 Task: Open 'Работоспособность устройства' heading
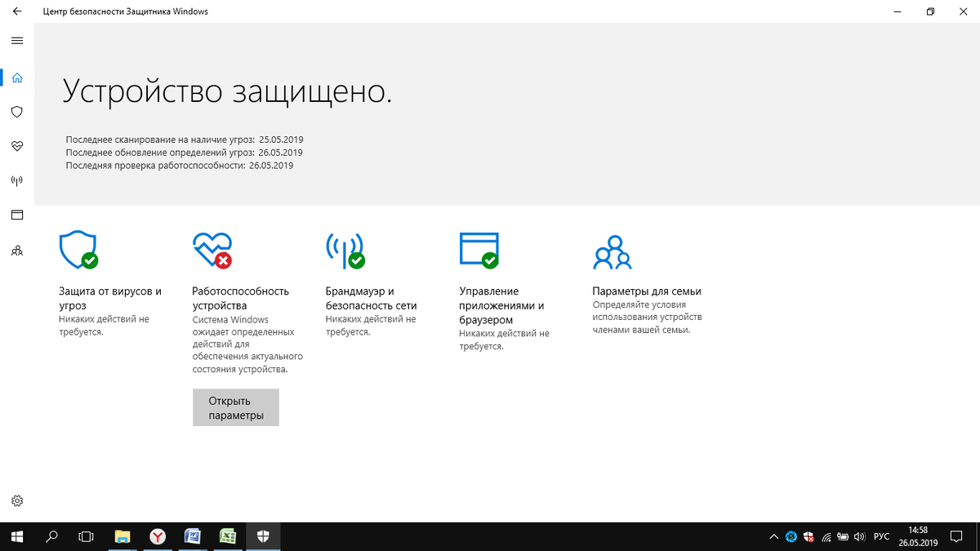(x=241, y=298)
